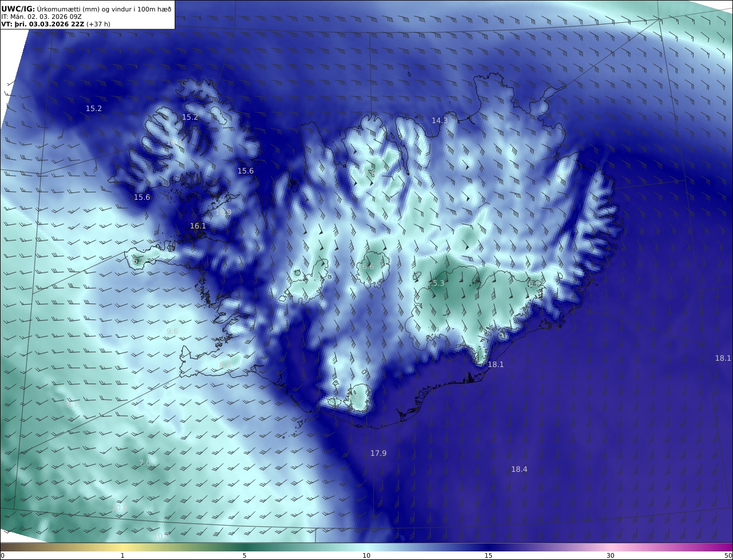The width and height of the screenshot is (733, 560).
Task: Click the pink colorbar segment above 30
Action: 610,547
